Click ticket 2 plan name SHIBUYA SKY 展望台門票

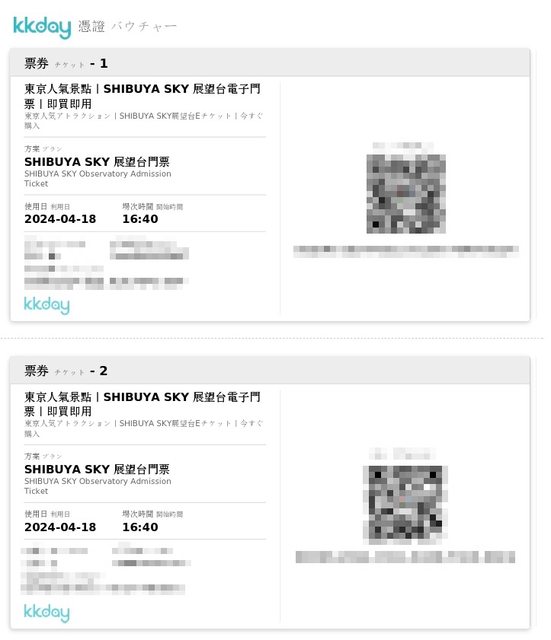point(97,469)
